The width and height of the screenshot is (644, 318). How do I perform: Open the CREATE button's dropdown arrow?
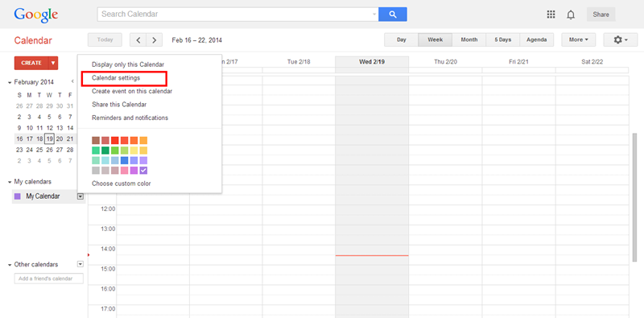53,63
